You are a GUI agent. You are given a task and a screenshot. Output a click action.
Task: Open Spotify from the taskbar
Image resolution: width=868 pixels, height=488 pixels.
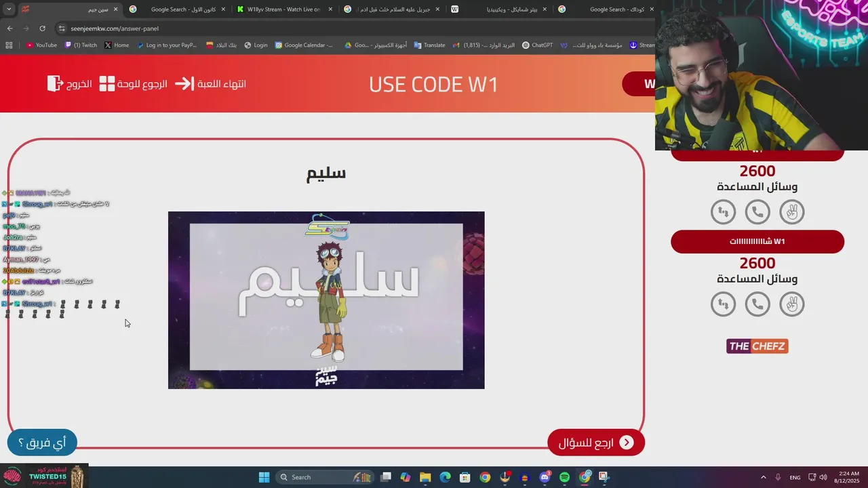[x=564, y=477]
